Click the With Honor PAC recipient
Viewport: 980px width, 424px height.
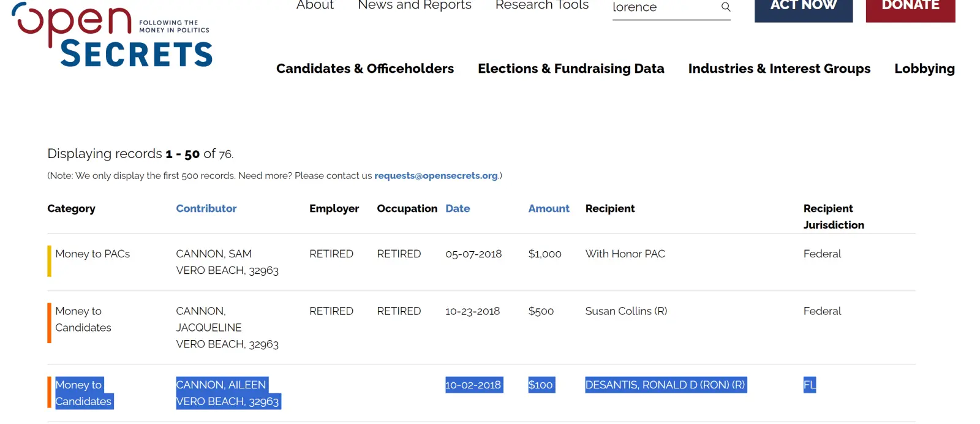625,254
